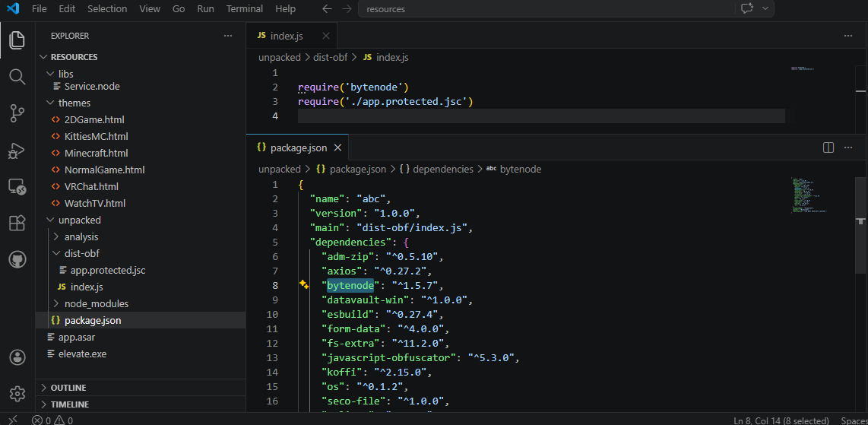This screenshot has height=425, width=868.
Task: Open the Remote Explorer icon
Action: point(17,186)
